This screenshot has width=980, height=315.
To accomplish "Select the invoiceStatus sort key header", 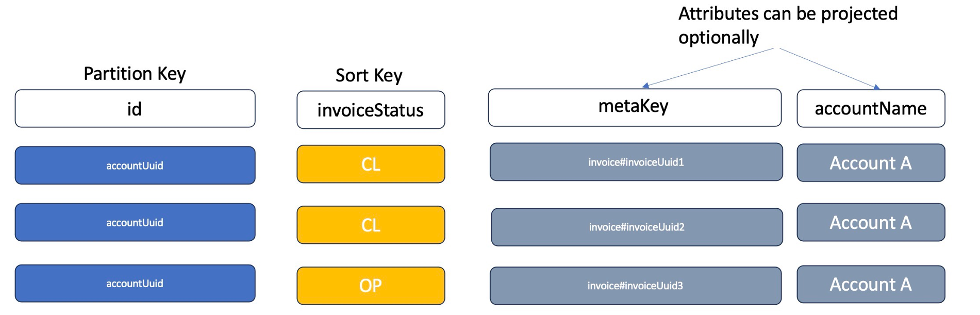I will click(x=371, y=110).
